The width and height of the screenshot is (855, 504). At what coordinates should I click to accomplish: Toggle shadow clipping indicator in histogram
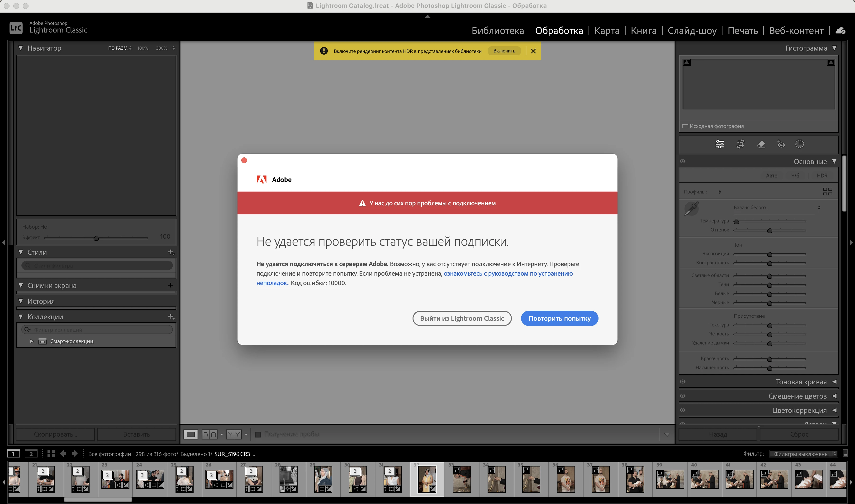pyautogui.click(x=687, y=62)
